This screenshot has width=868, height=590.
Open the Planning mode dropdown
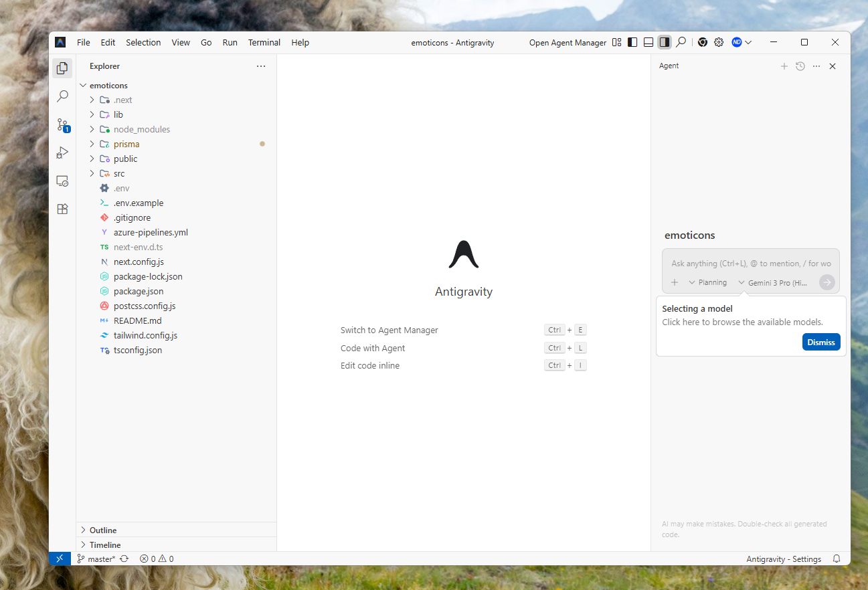[x=707, y=282]
